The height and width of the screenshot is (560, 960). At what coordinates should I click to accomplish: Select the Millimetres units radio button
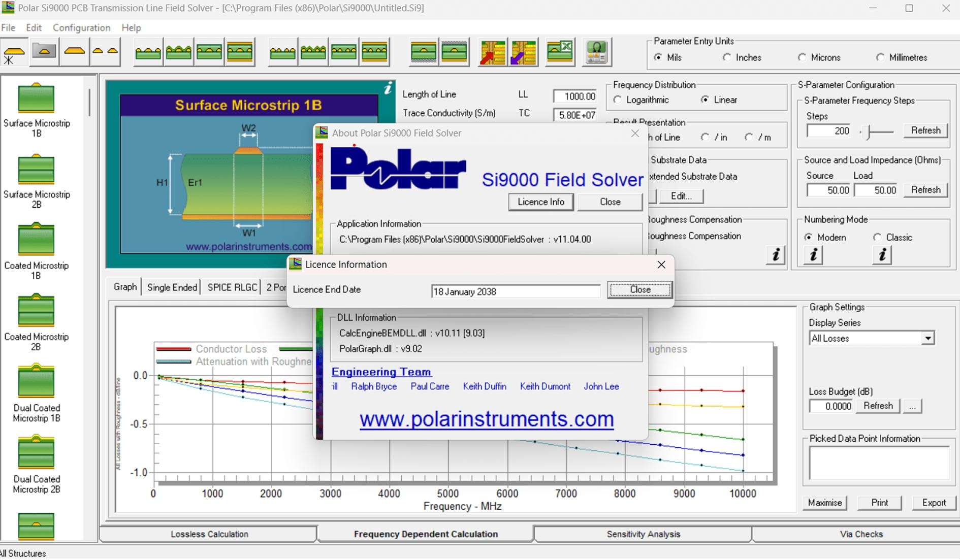(x=880, y=58)
